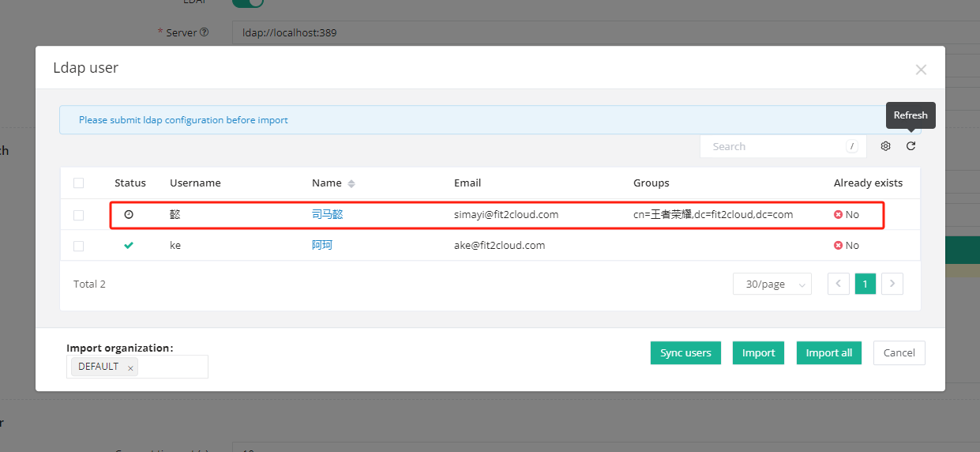Screen dimensions: 980x452
Task: Check the box for user ke
Action: pos(78,247)
